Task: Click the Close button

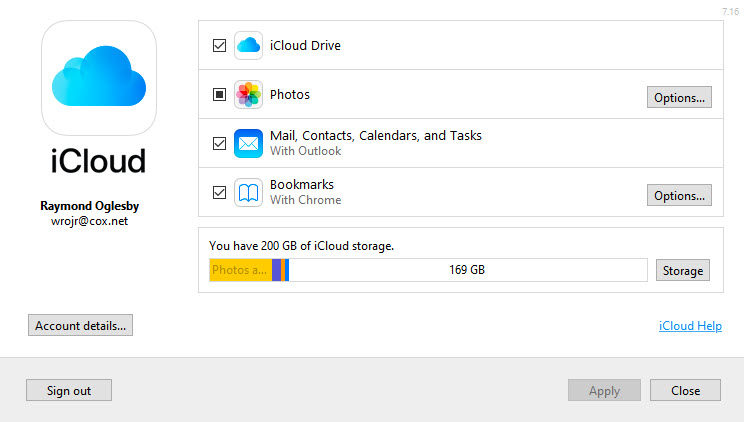Action: (685, 390)
